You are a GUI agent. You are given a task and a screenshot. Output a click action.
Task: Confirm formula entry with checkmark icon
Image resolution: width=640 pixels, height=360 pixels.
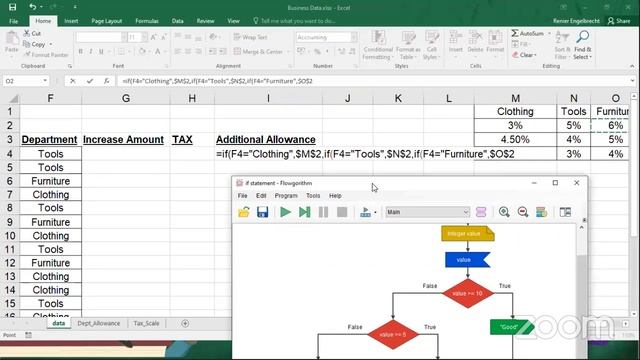[x=89, y=81]
